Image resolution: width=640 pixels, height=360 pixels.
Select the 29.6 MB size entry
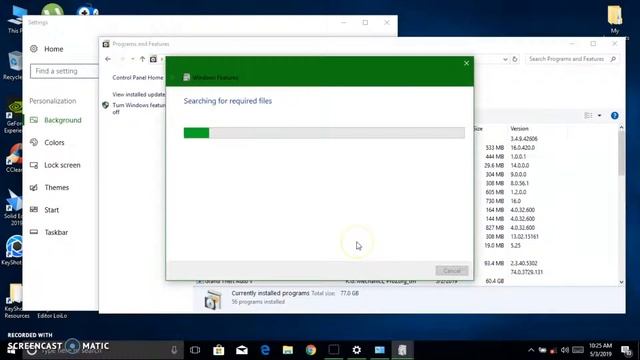tap(494, 166)
